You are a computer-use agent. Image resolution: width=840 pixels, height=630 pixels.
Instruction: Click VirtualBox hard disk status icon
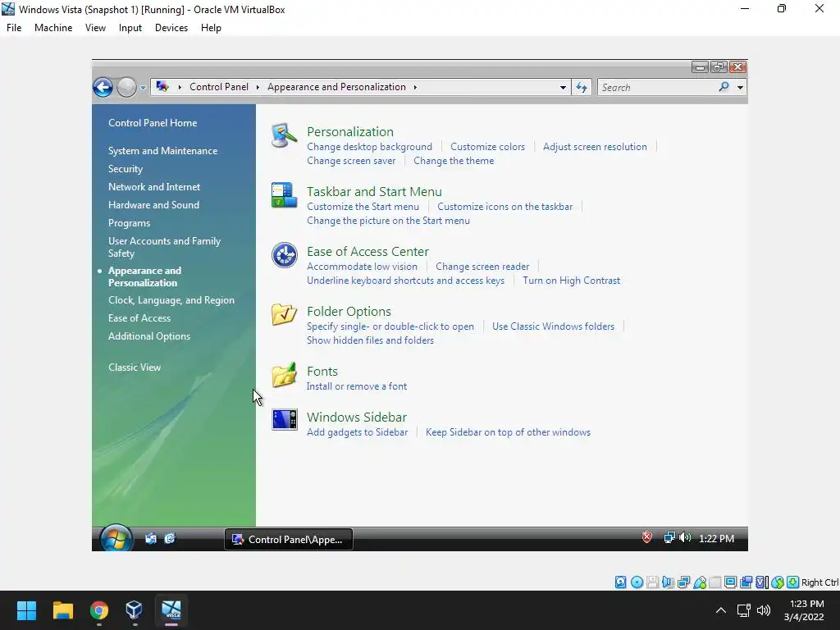tap(620, 582)
